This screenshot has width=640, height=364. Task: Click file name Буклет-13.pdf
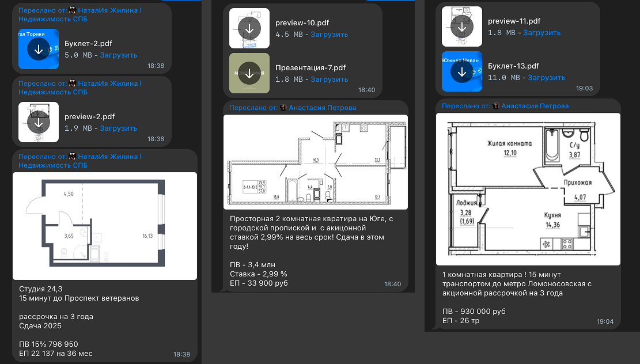[x=513, y=66]
